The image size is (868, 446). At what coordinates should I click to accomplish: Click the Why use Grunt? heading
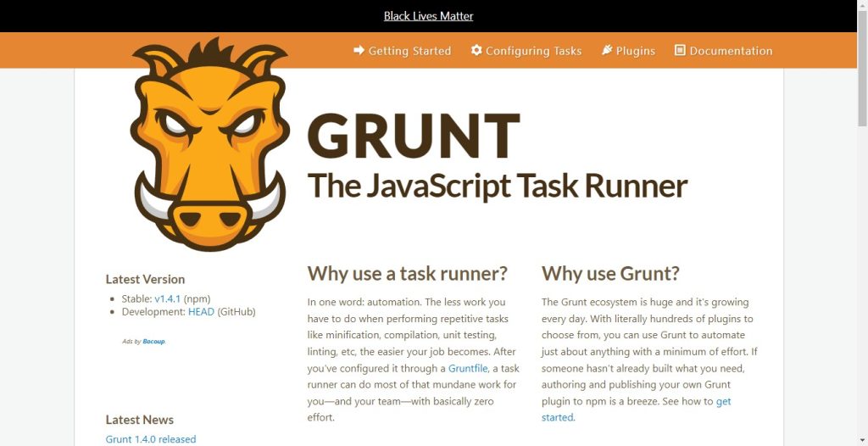(x=610, y=274)
